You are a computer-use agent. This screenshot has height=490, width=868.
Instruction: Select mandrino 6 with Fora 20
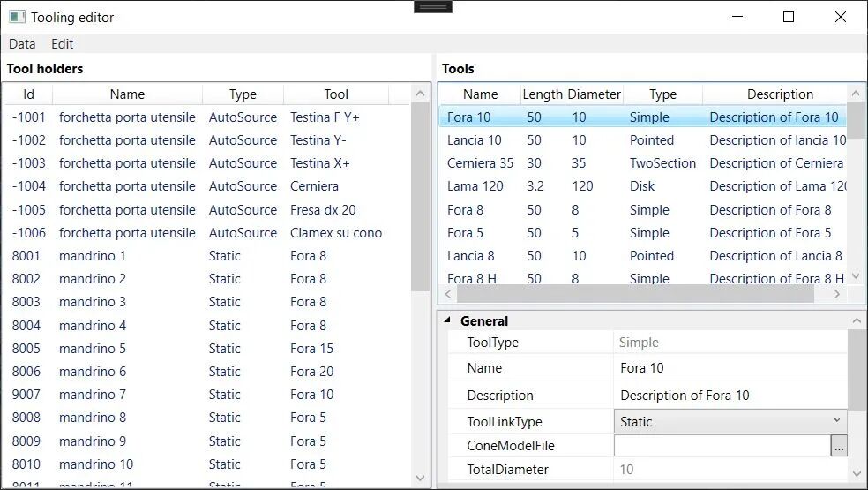207,372
